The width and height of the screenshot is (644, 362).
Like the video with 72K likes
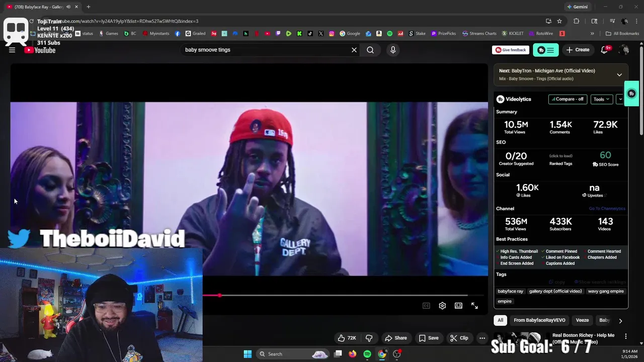click(347, 338)
